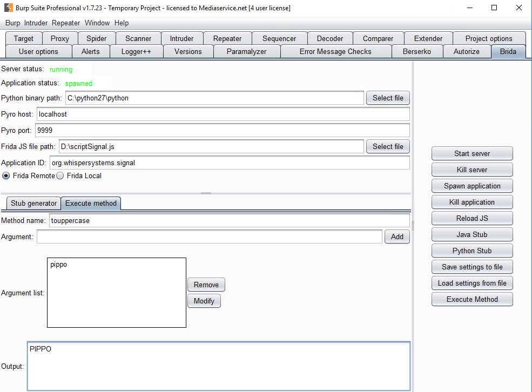Click the horizontal split pane divider handle

coord(206,193)
